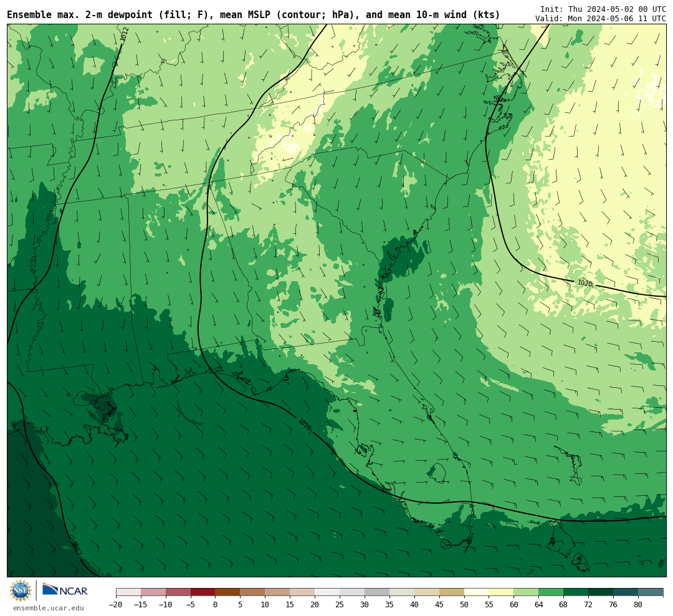
Task: Pick the dark green swatch between 68 and 72
Action: pos(576,592)
